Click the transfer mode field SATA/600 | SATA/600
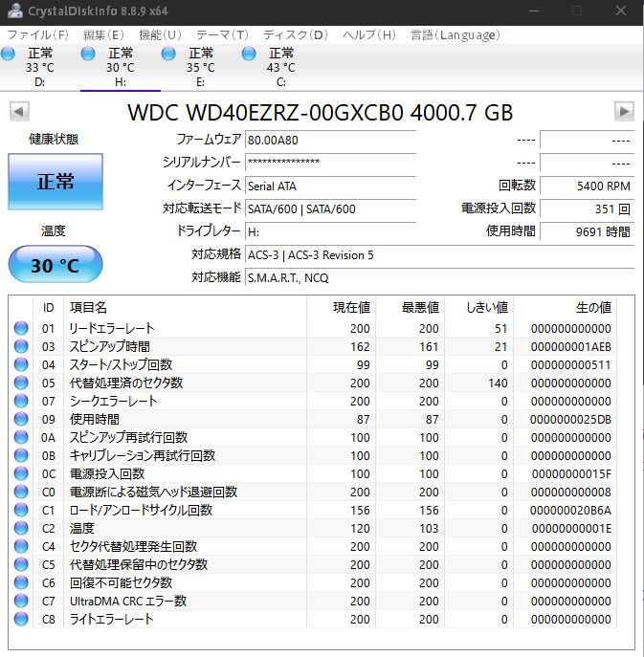This screenshot has width=644, height=657. pyautogui.click(x=330, y=208)
